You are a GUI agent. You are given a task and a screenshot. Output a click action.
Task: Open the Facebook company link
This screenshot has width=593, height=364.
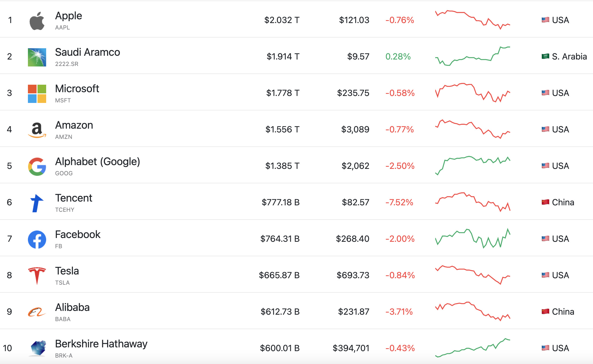tap(78, 235)
